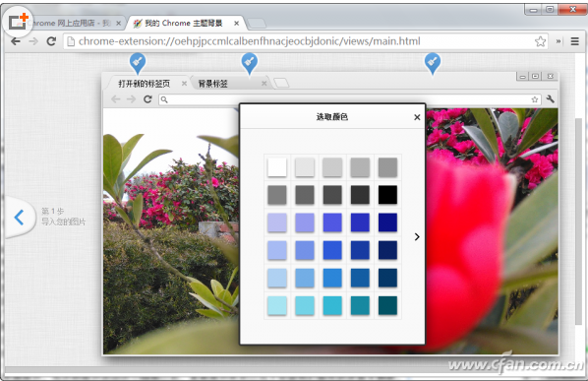Click the middle paintbrush pin marker

tap(250, 63)
